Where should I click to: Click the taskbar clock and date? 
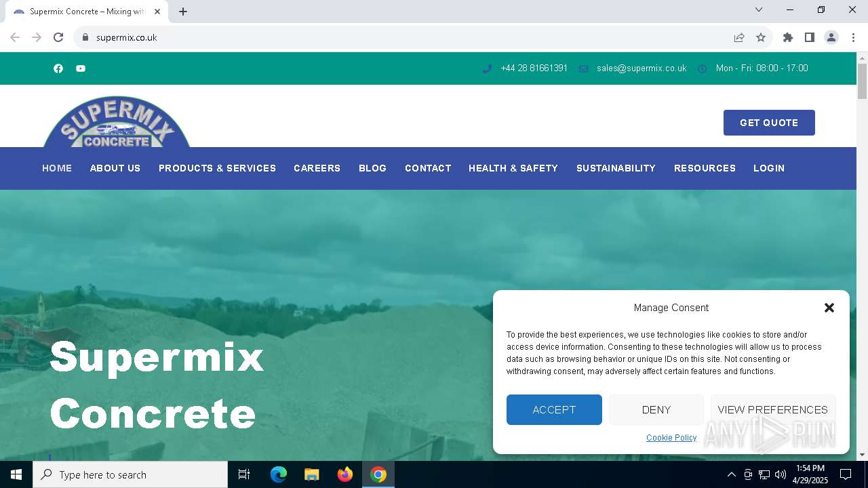(x=810, y=474)
